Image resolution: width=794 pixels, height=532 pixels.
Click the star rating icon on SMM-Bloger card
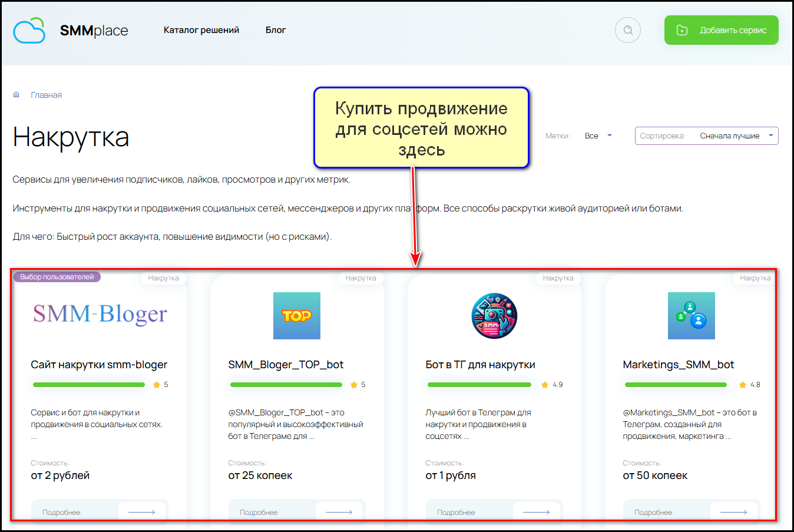pyautogui.click(x=157, y=384)
